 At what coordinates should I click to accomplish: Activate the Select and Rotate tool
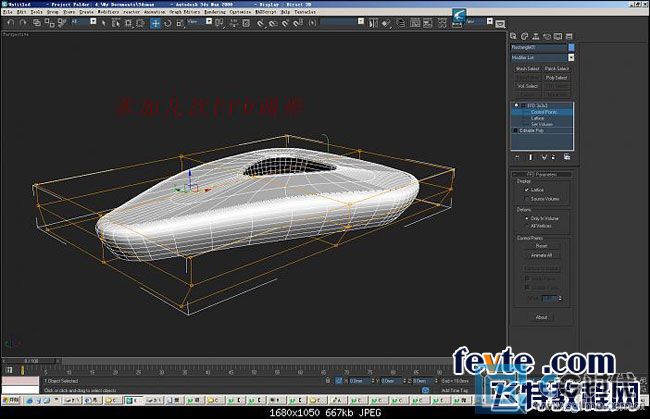point(168,23)
